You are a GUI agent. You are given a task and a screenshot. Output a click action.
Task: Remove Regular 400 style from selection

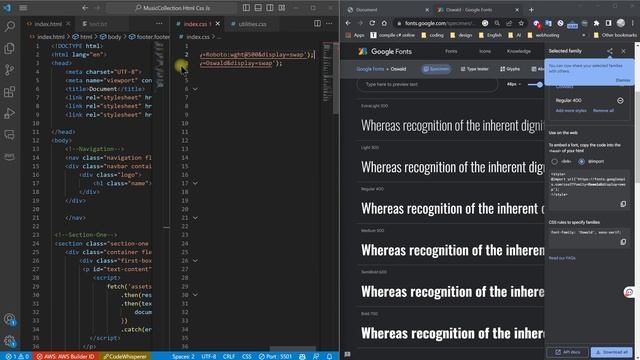(620, 100)
